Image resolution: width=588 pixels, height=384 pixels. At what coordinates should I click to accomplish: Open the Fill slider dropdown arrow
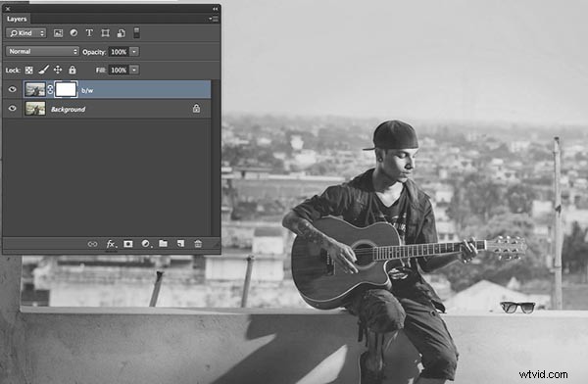(x=134, y=70)
